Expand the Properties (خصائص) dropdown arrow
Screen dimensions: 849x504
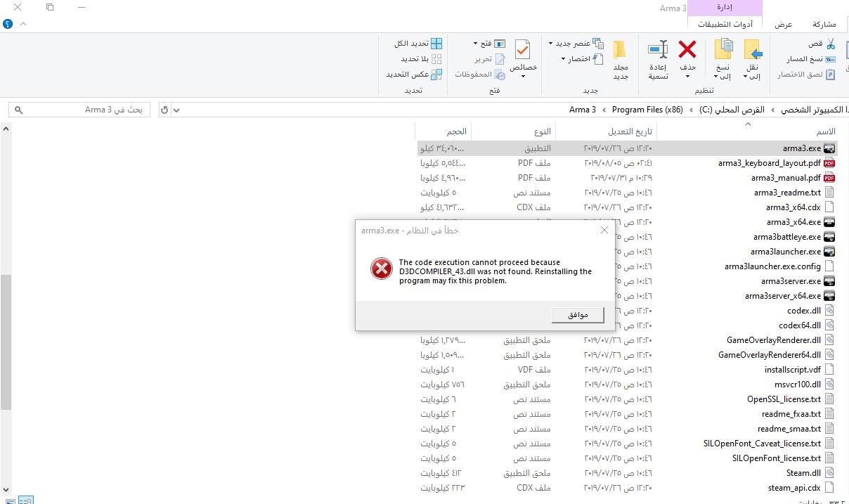pos(523,76)
